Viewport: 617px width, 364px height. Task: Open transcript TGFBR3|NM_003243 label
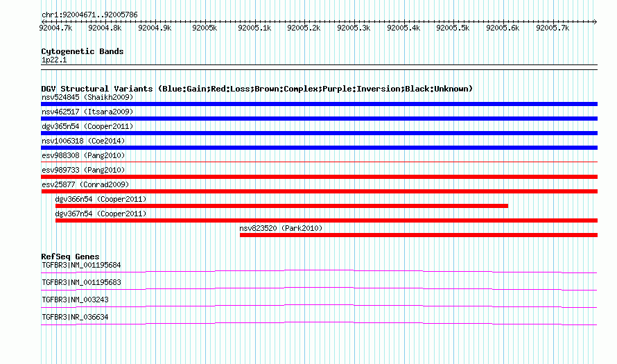75,300
